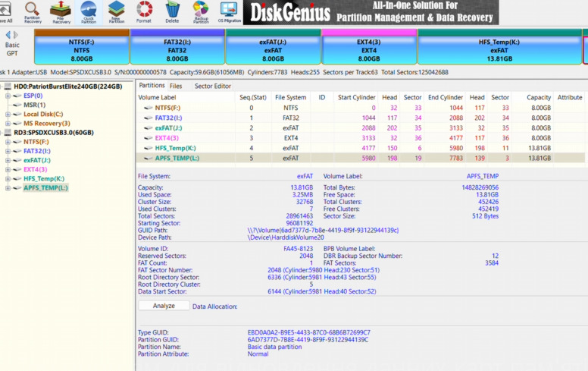Screen dimensions: 588x371
Task: Select ESP(0) in the disk tree
Action: (x=33, y=96)
